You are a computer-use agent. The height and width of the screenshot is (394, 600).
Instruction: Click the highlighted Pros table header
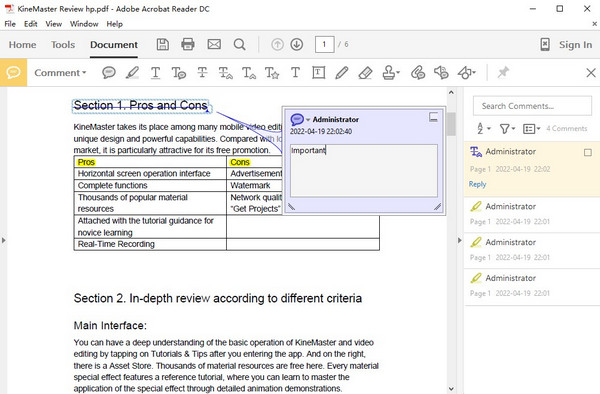(x=86, y=162)
